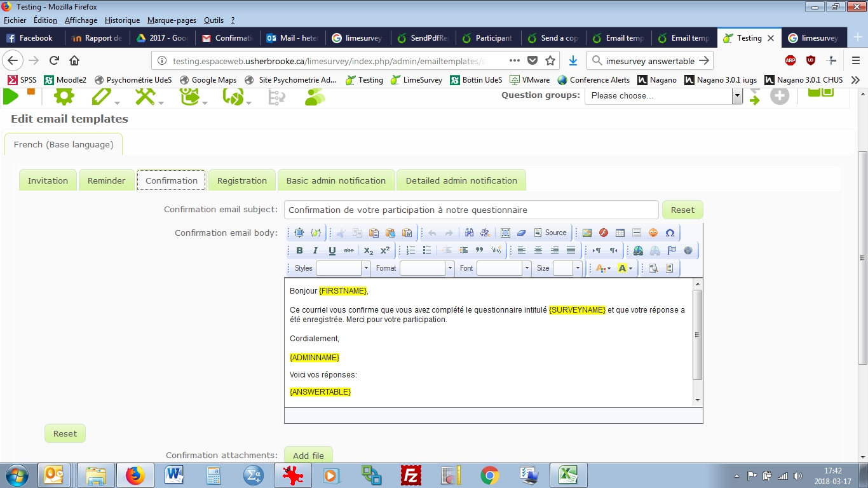Click the Insert Image icon in editor

[x=587, y=233]
